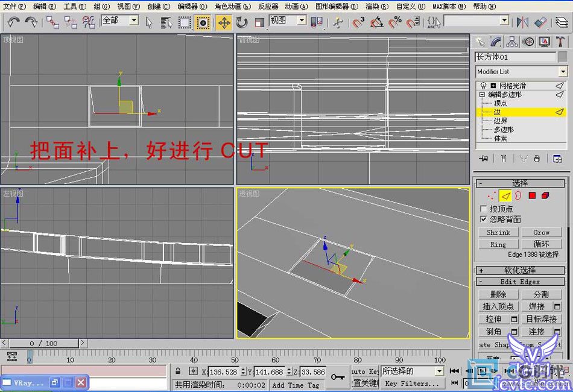
Task: Open the 编辑 menu
Action: coord(45,6)
